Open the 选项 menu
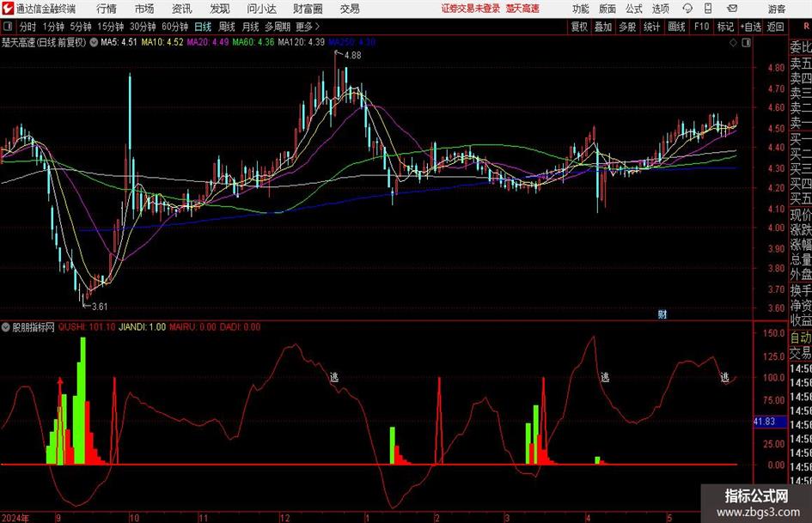812x523 pixels. [x=661, y=9]
